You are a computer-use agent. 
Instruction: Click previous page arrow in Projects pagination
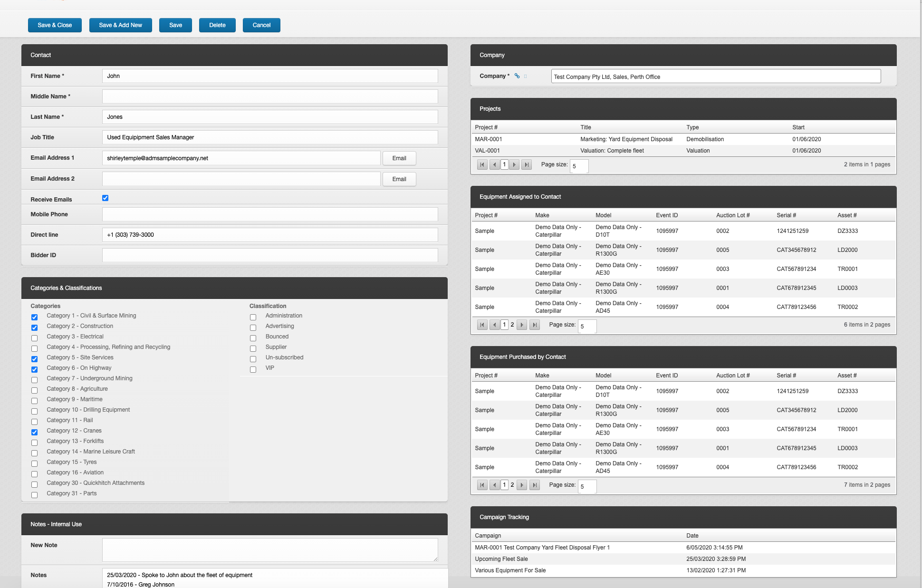[493, 164]
